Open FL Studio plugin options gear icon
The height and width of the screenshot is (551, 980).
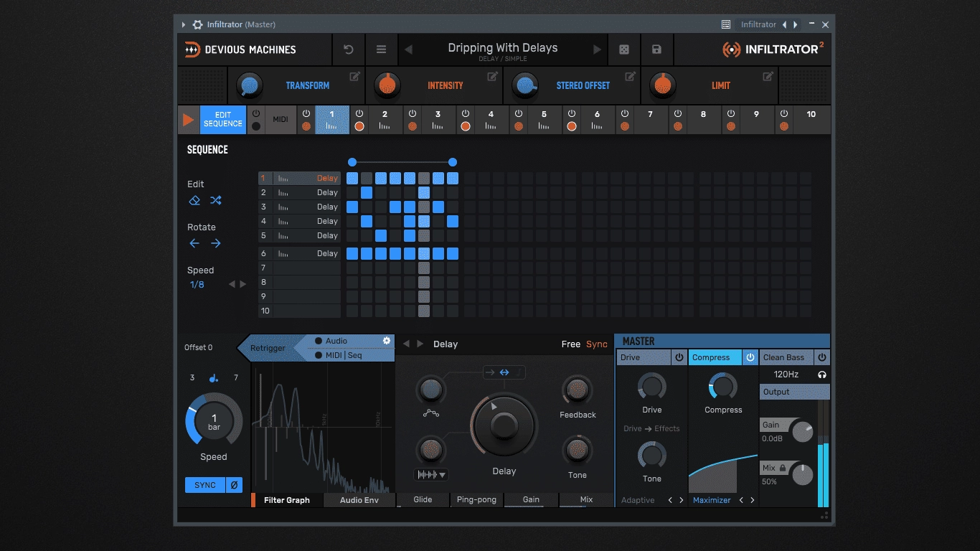tap(197, 24)
